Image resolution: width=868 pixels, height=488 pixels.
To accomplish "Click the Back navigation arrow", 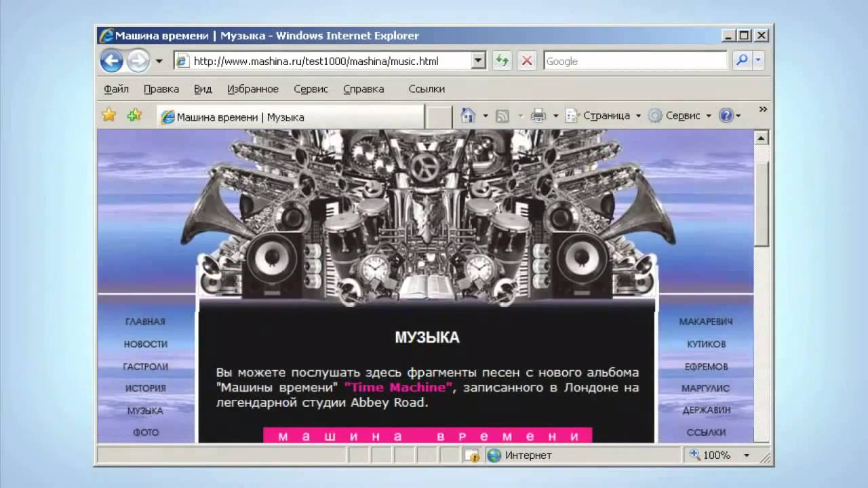I will click(111, 61).
